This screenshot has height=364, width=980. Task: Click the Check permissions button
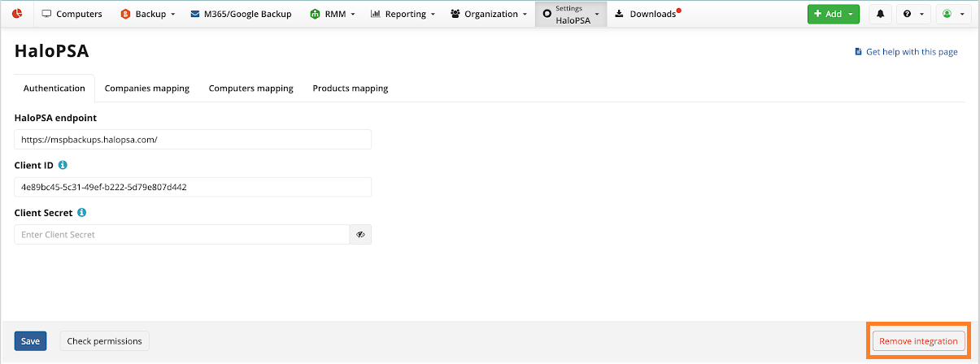point(105,341)
